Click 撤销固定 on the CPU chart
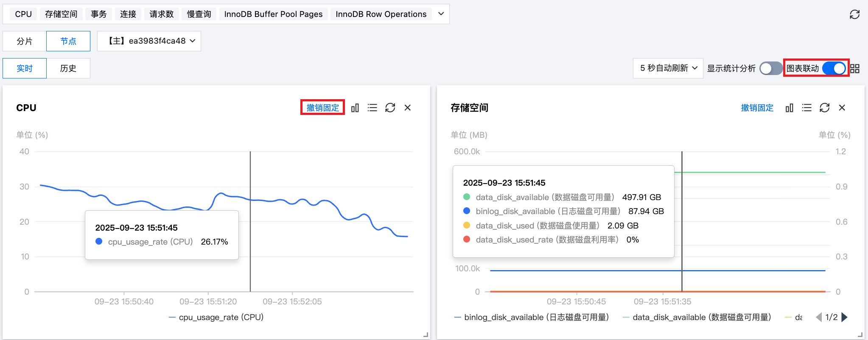Viewport: 868px width, 340px height. click(x=322, y=108)
